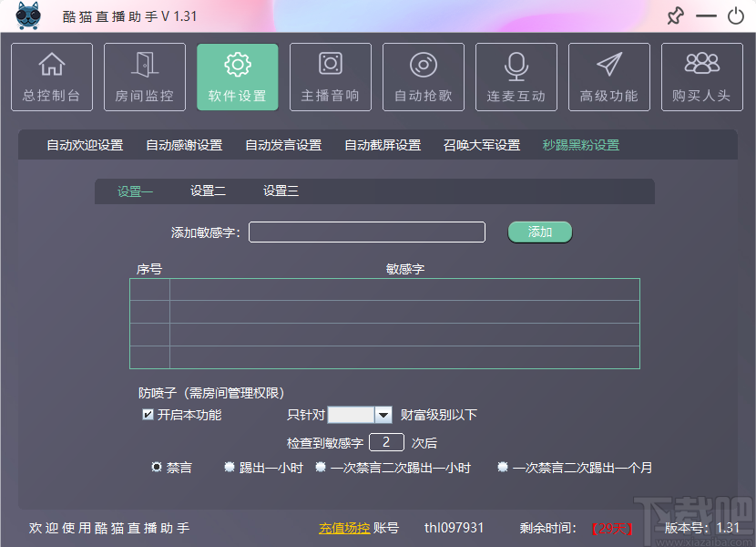Image resolution: width=756 pixels, height=547 pixels.
Task: Open the 只针对 wealth level dropdown
Action: [383, 415]
